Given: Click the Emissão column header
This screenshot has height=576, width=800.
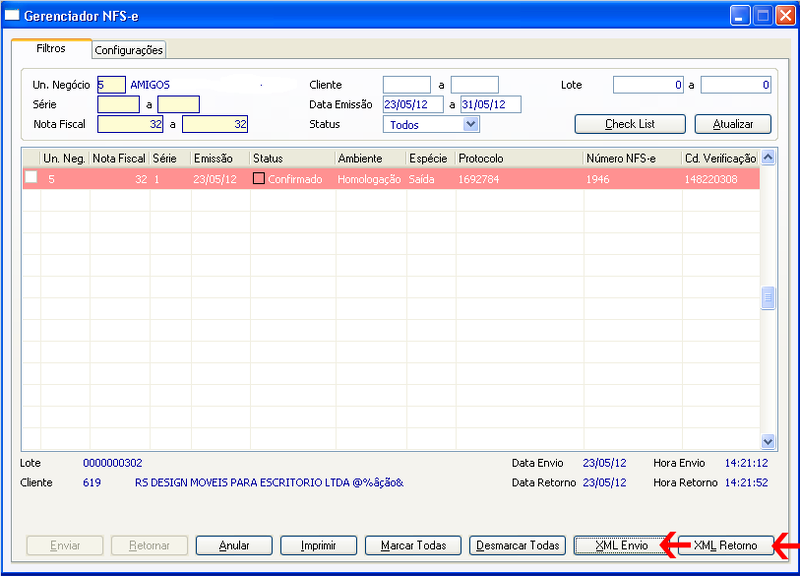Looking at the screenshot, I should [220, 158].
